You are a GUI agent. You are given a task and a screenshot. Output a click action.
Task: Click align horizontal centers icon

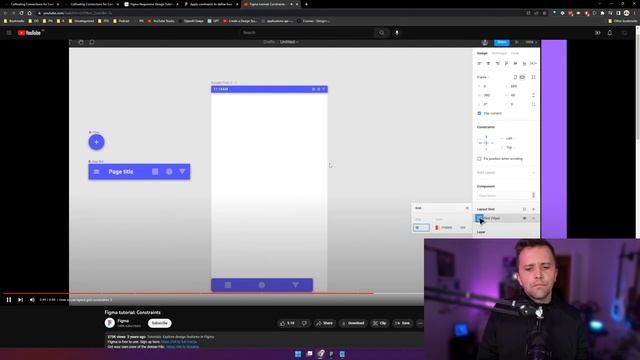(488, 63)
